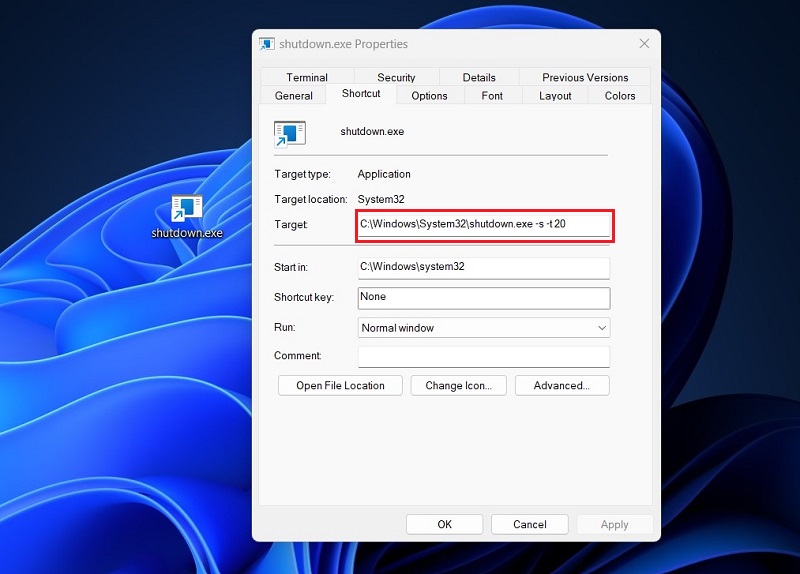Click the Comment text field

tap(484, 357)
